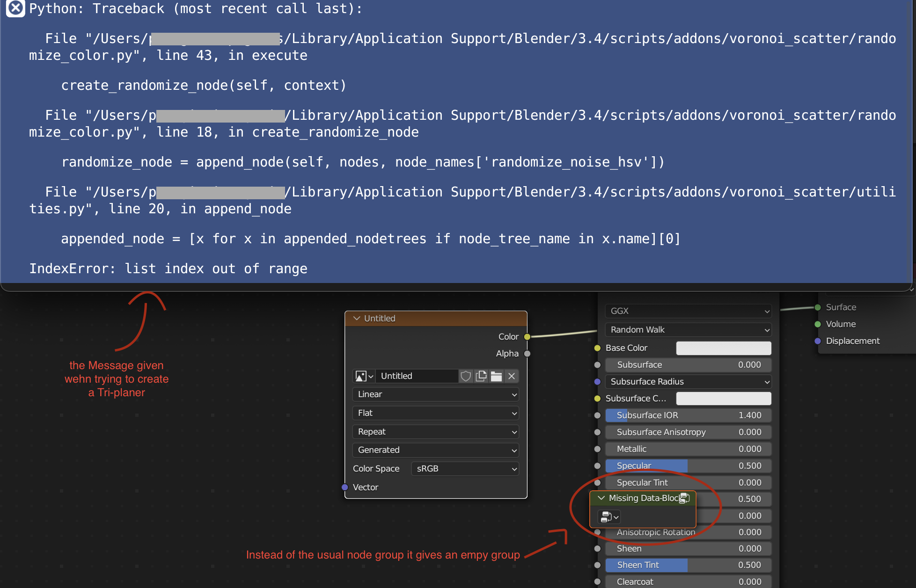The width and height of the screenshot is (916, 588).
Task: Toggle the fake user shield for the Untitled image
Action: (465, 376)
